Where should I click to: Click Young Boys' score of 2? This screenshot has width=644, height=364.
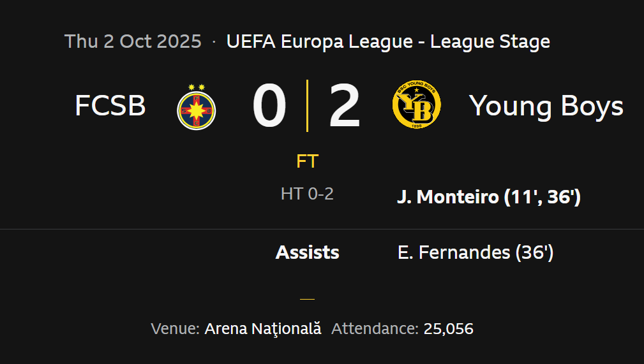point(345,106)
